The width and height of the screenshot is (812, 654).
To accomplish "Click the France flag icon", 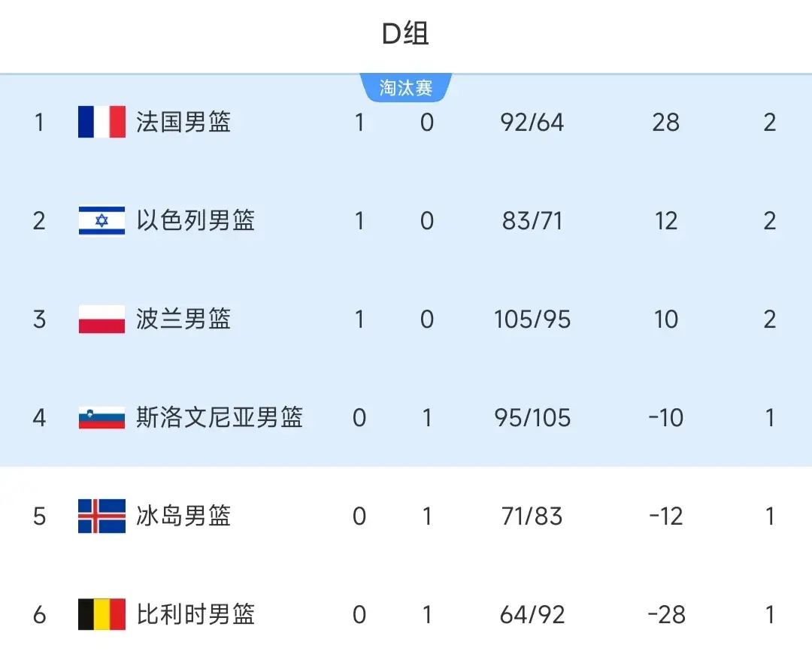I will click(101, 122).
